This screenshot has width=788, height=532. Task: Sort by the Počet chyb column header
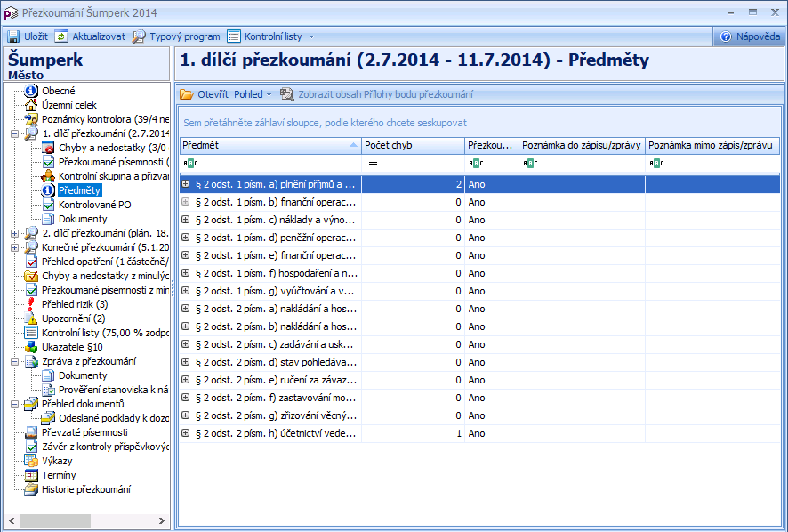pos(413,145)
